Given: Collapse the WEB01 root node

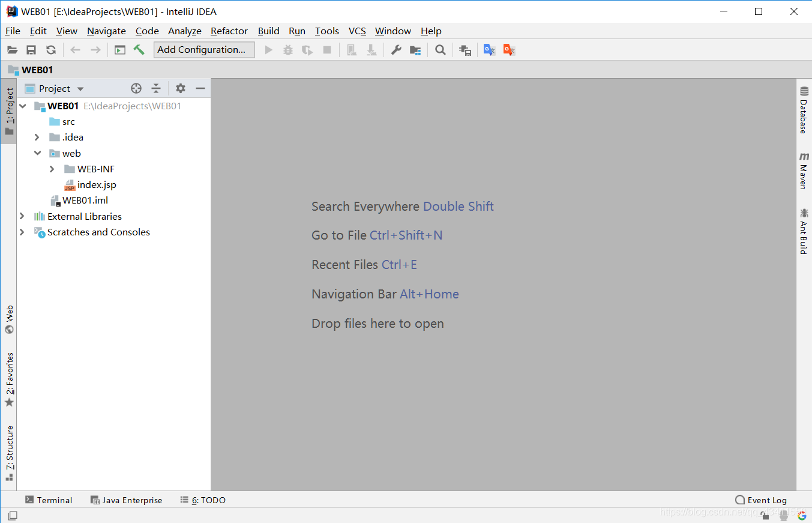Looking at the screenshot, I should tap(23, 106).
